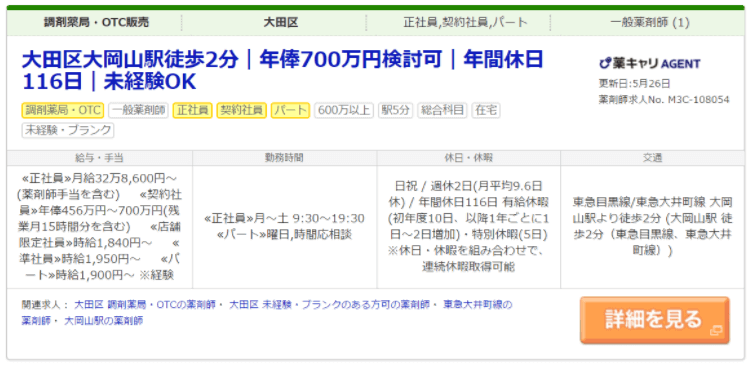Viewport: 753px width, 368px height.
Task: Click the 未経験・ブランク tag
Action: [68, 130]
